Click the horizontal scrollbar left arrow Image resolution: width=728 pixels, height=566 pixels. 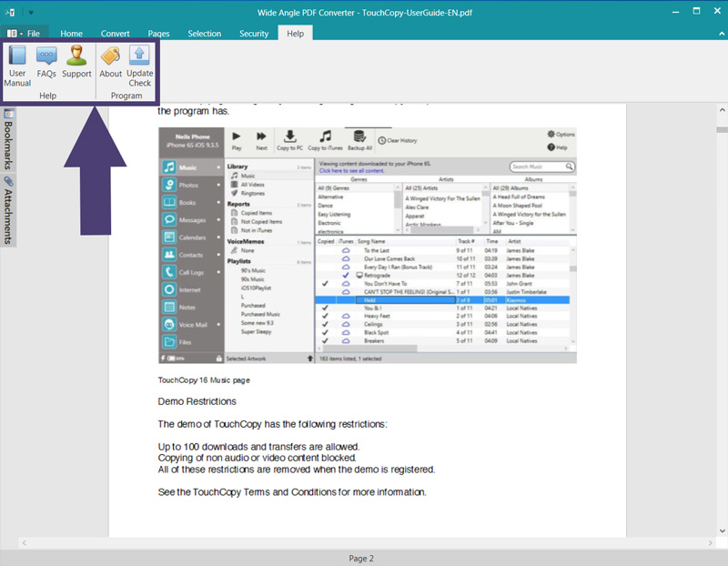[x=25, y=542]
